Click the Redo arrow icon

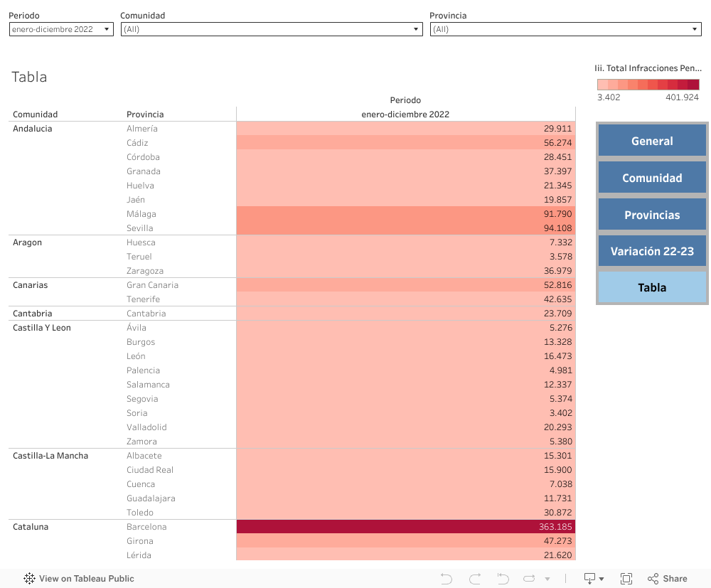click(x=475, y=578)
